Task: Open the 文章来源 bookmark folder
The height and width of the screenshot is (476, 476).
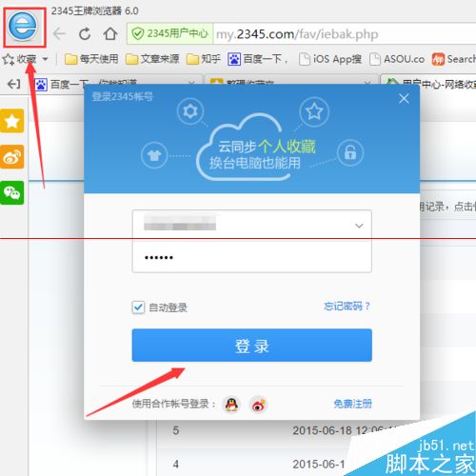Action: click(152, 59)
